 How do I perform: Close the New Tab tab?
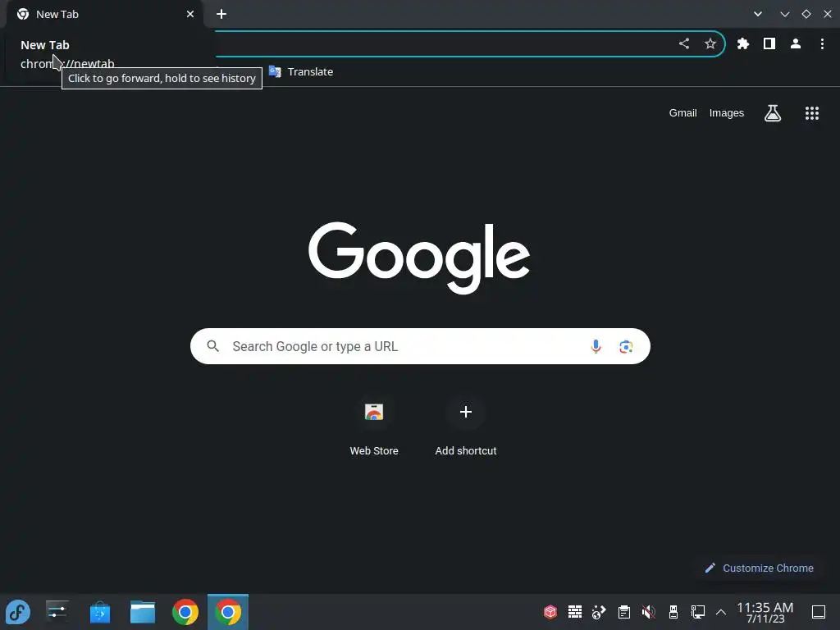coord(190,14)
